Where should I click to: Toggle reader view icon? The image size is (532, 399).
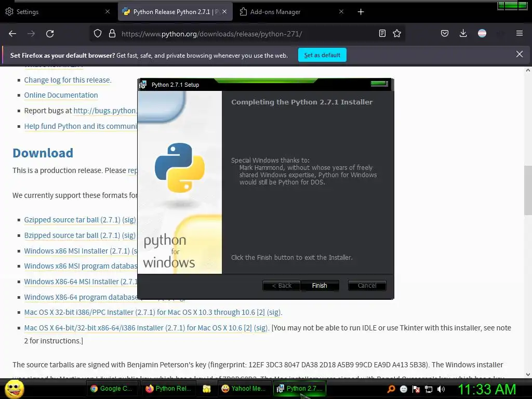[382, 33]
